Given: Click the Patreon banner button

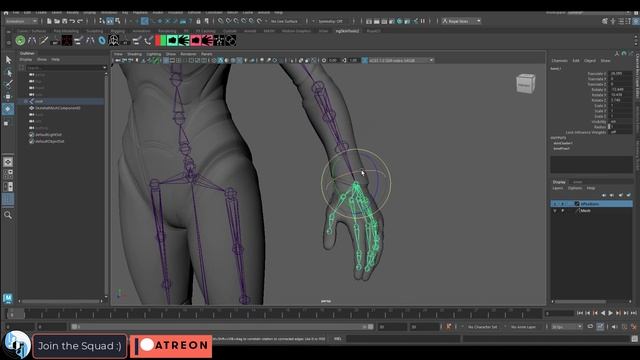Looking at the screenshot, I should [x=171, y=346].
